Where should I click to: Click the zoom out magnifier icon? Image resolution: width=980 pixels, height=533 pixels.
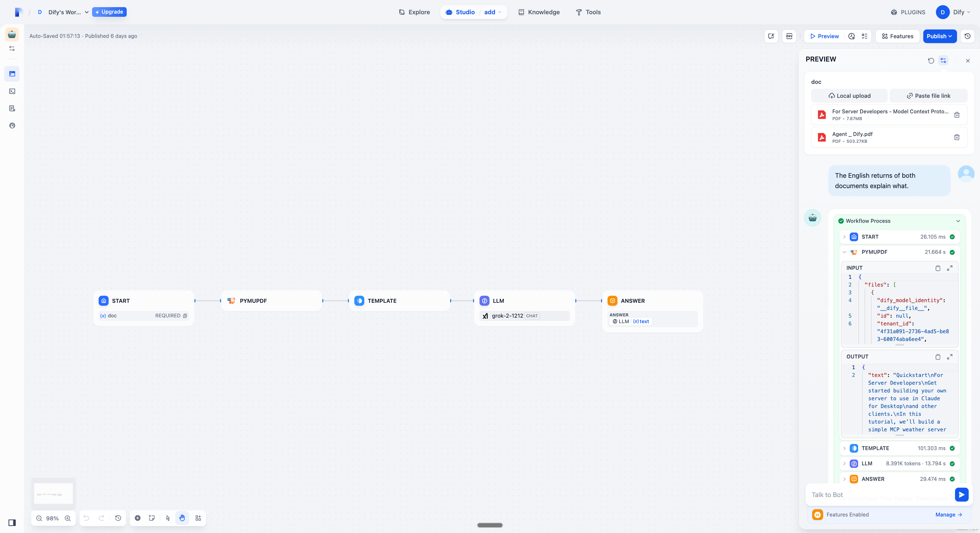click(x=39, y=518)
